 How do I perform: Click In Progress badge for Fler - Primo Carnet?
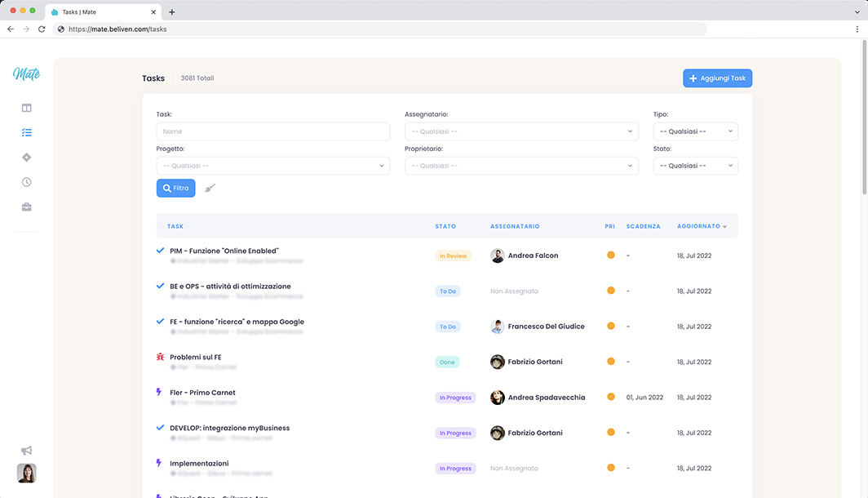point(455,398)
